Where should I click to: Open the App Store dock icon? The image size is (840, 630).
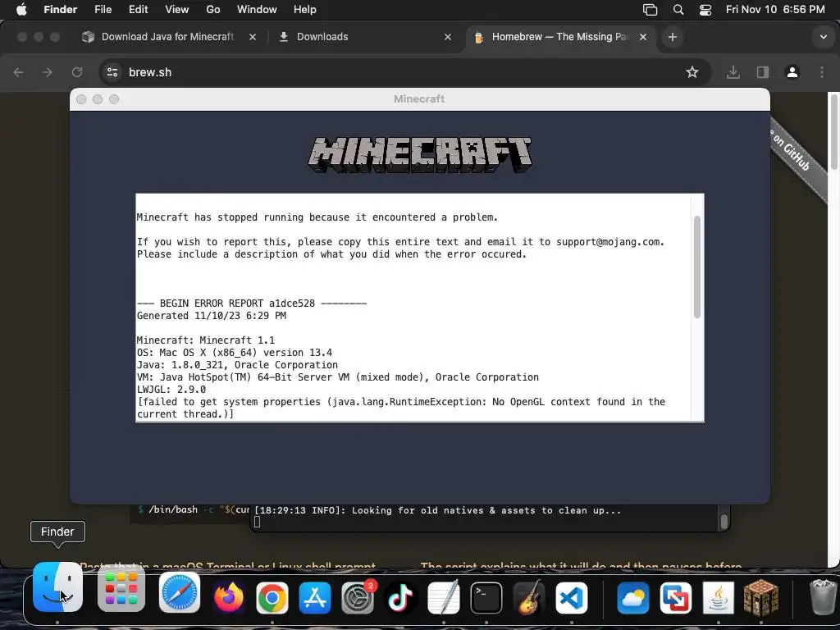[x=314, y=597]
